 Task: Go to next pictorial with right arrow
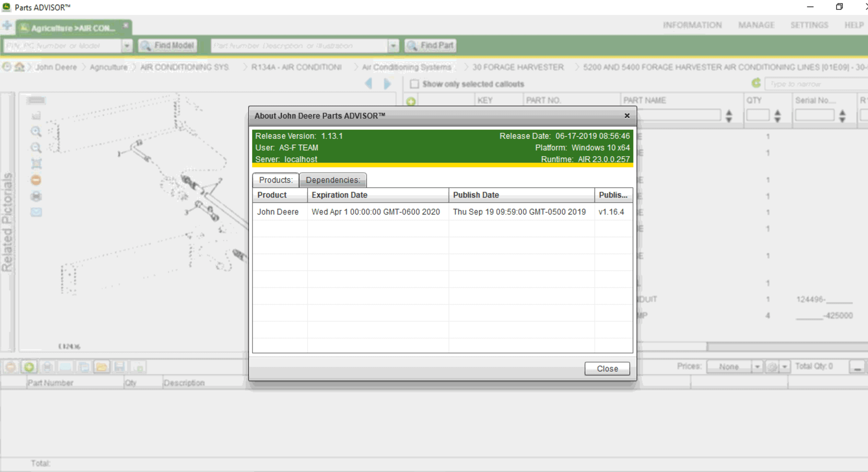pyautogui.click(x=387, y=84)
